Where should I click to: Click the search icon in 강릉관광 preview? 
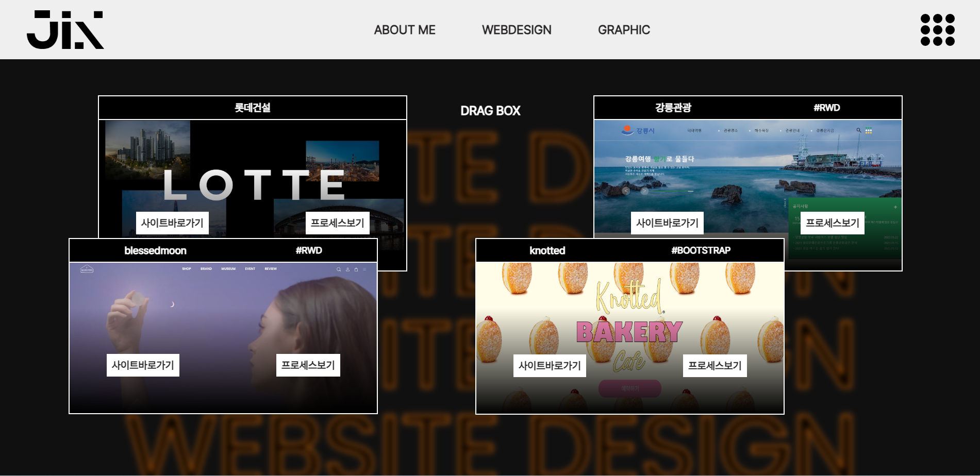859,130
